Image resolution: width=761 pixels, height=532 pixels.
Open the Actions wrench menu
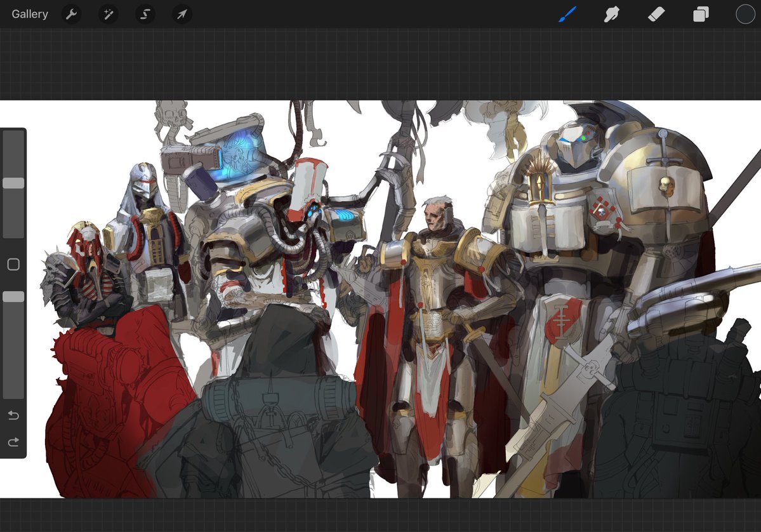click(71, 14)
